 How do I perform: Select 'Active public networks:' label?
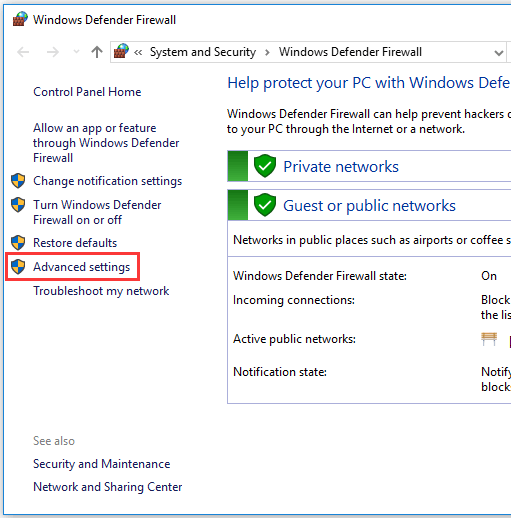[x=294, y=339]
